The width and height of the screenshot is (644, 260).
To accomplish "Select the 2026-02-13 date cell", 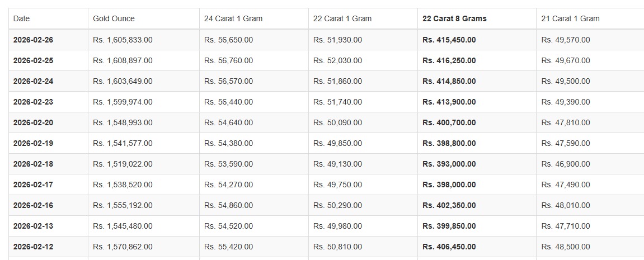I will (x=33, y=226).
